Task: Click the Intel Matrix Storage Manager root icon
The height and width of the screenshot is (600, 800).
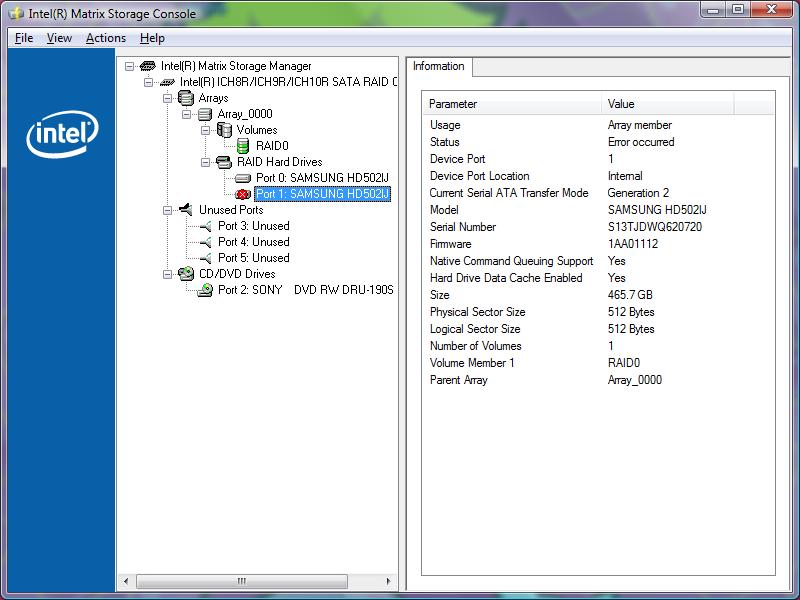Action: coord(148,66)
